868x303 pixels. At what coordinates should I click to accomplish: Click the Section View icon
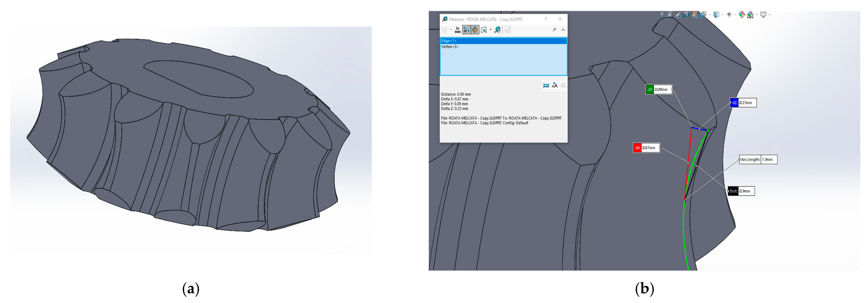click(x=686, y=15)
